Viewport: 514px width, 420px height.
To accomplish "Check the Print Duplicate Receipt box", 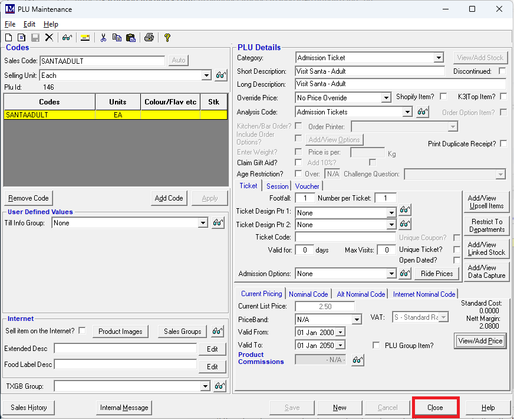I will (x=503, y=143).
